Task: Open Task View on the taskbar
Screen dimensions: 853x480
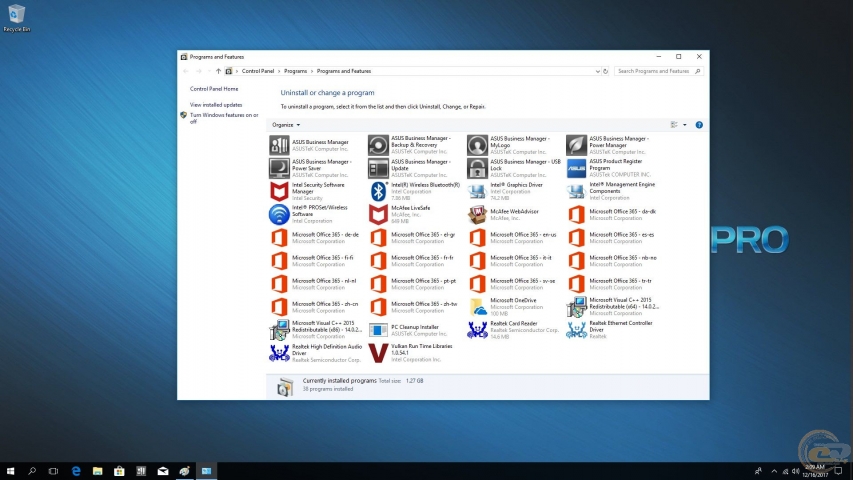Action: 53,471
